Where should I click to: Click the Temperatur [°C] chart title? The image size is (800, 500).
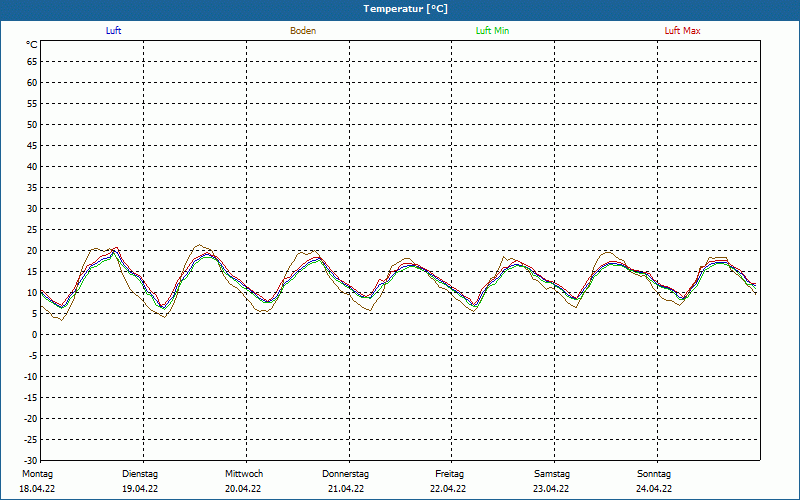(x=406, y=9)
